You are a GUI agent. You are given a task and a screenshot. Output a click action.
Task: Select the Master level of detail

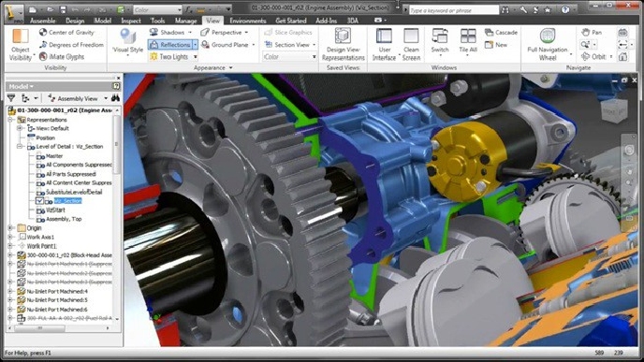54,156
